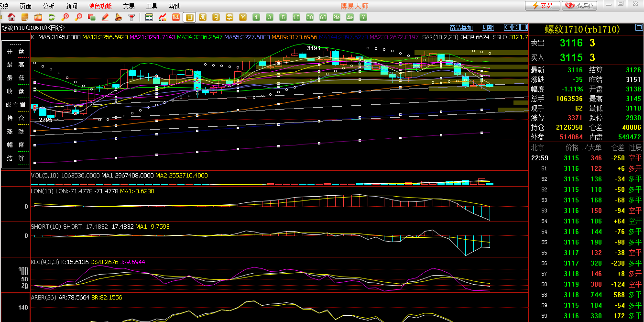Open the 帮助 menu
This screenshot has height=322, width=644.
pyautogui.click(x=175, y=6)
